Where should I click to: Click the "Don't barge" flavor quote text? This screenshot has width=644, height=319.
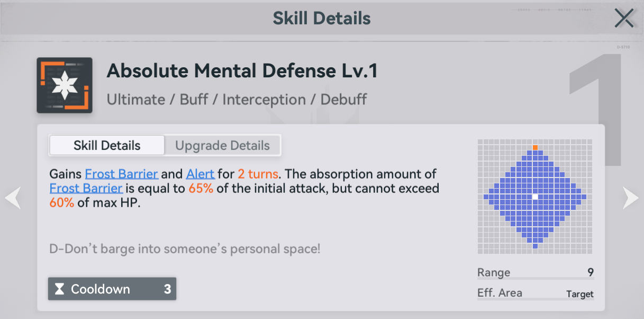[185, 248]
